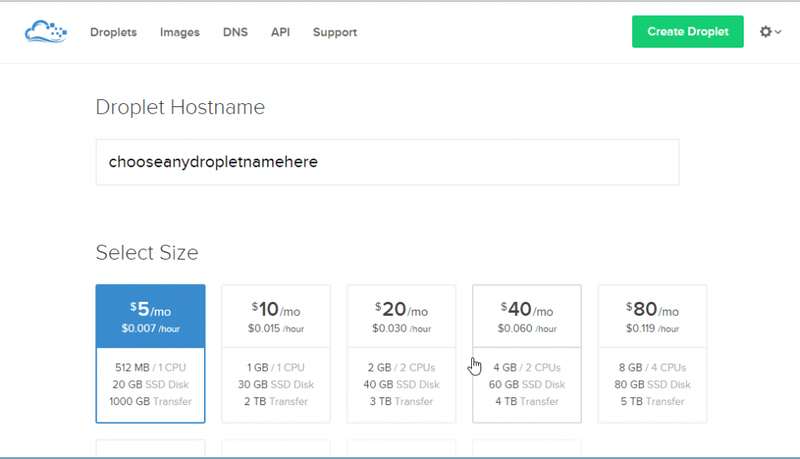Choose the $80/mo droplet size

coord(653,353)
